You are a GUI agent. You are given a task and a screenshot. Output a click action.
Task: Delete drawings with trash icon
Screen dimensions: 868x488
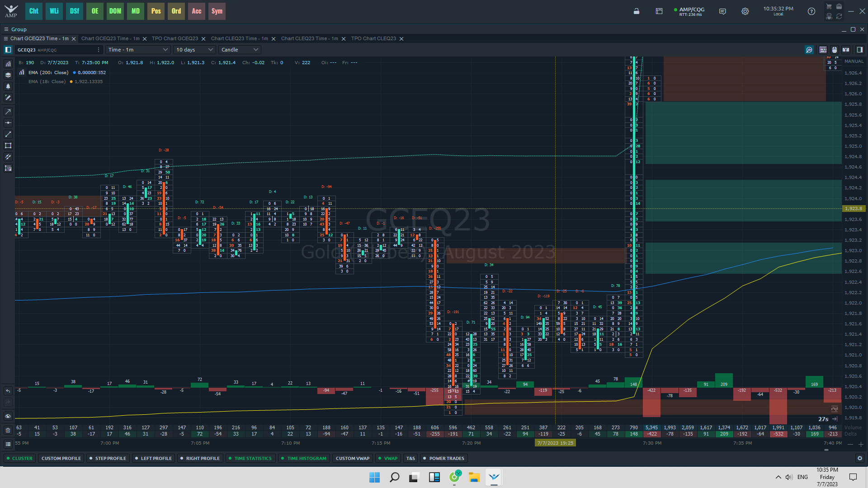point(8,430)
